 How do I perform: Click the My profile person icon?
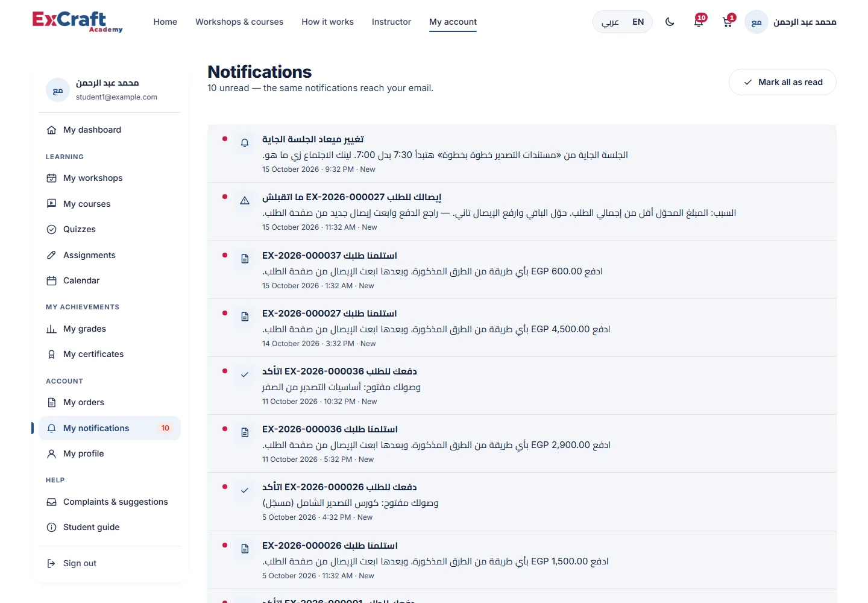pyautogui.click(x=51, y=453)
